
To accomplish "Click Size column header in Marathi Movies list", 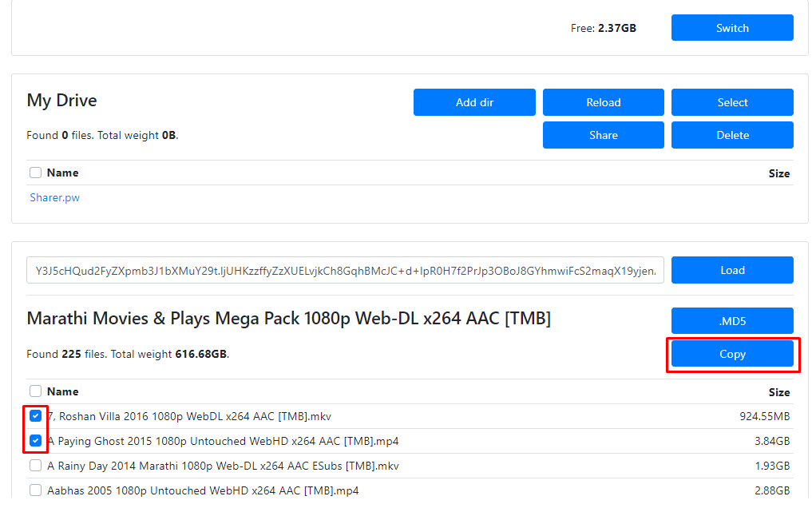I will 778,392.
